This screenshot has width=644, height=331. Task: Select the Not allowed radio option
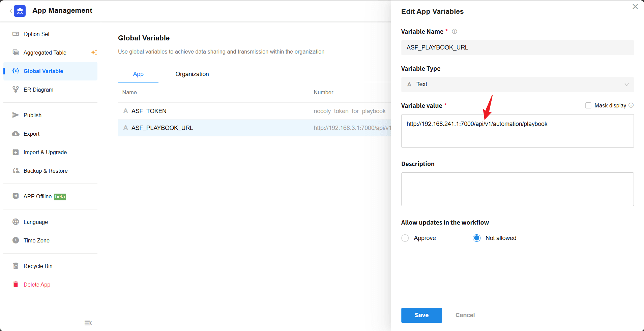(476, 238)
